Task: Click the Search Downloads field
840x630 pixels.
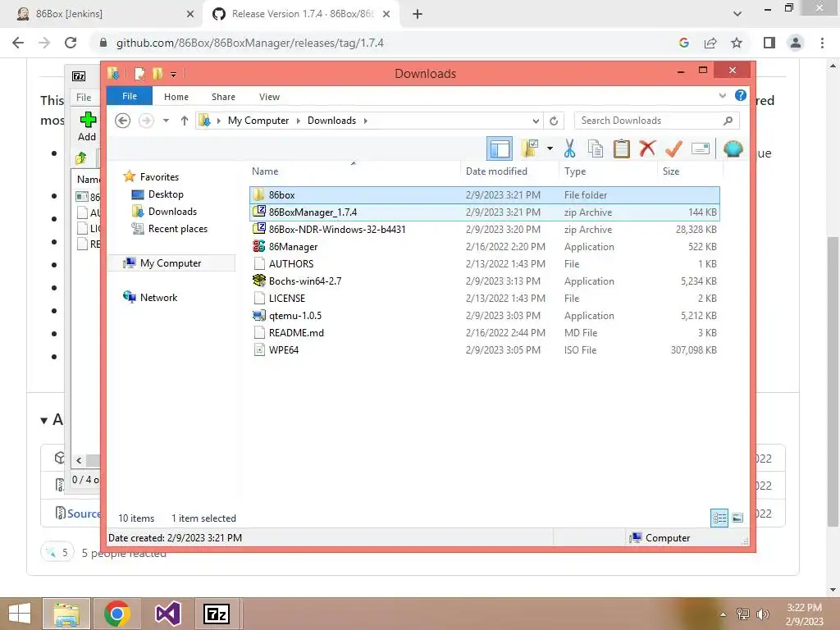Action: tap(656, 121)
